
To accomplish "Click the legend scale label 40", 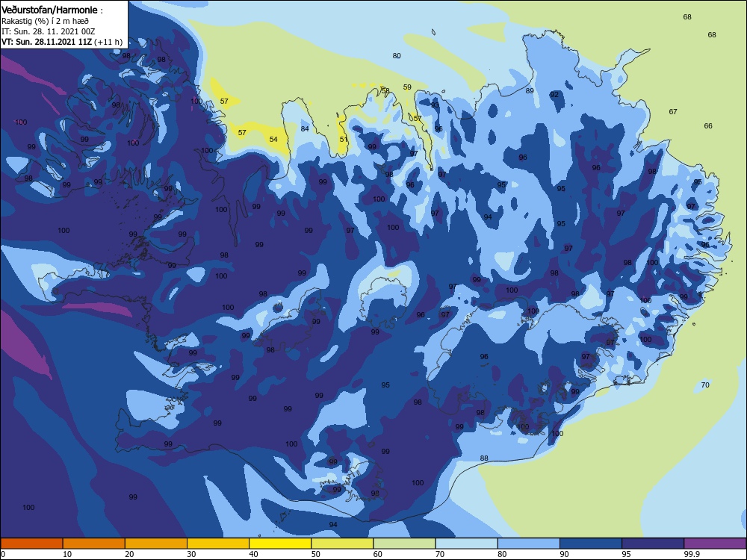I will tap(254, 554).
